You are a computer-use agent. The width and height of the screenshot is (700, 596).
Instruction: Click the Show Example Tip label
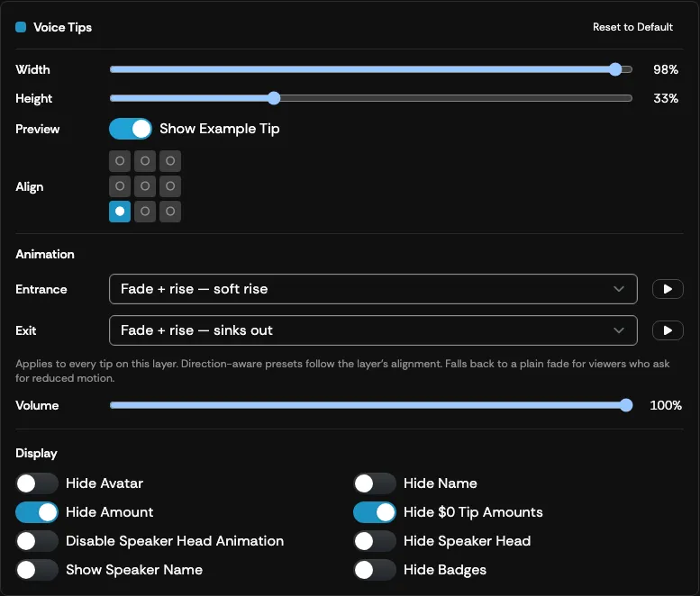point(220,129)
